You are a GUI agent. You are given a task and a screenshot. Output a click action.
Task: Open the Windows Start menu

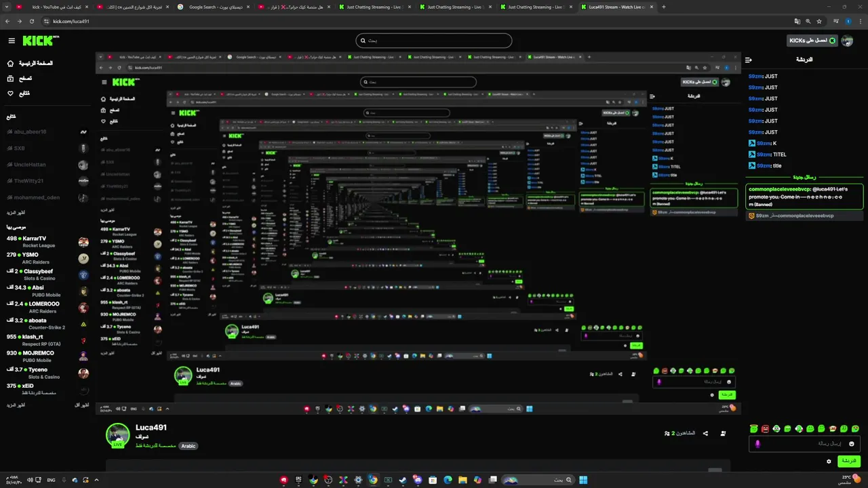pyautogui.click(x=583, y=480)
